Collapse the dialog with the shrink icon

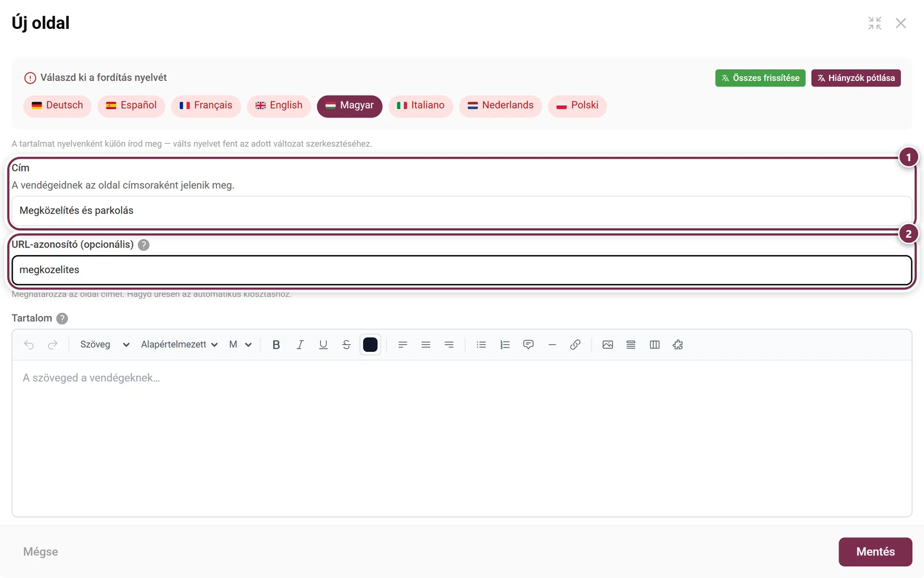(x=875, y=23)
